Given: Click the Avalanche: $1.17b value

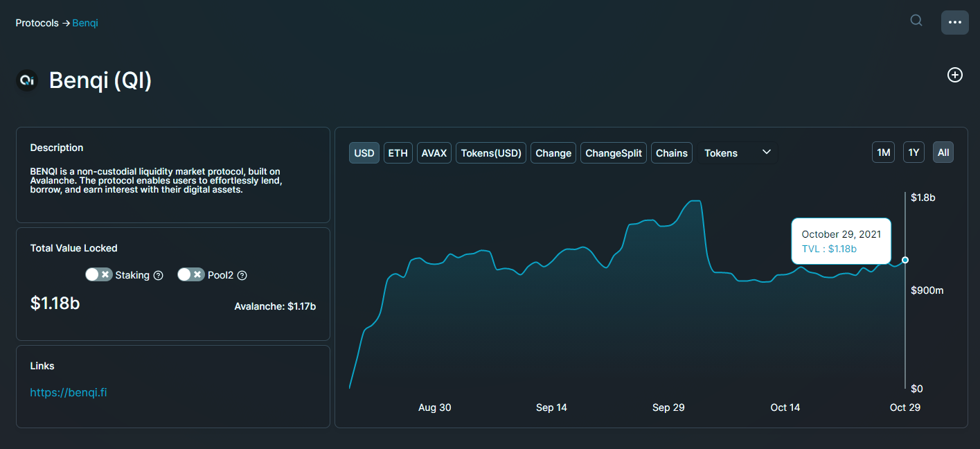Looking at the screenshot, I should click(275, 306).
